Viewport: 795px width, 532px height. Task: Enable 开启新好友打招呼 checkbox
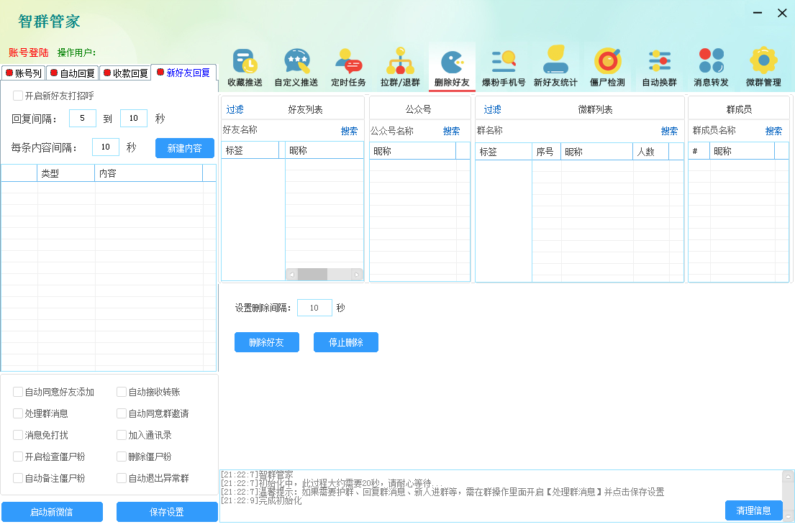click(x=18, y=96)
